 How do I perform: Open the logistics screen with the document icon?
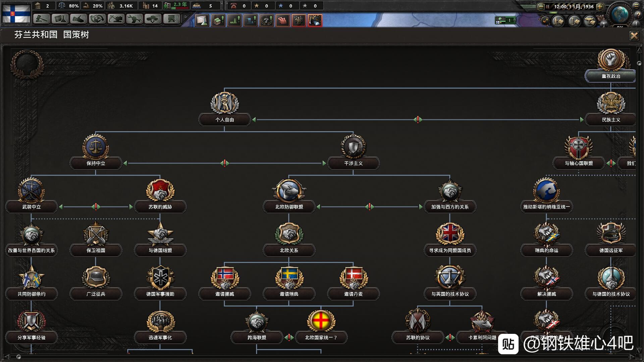[x=171, y=19]
